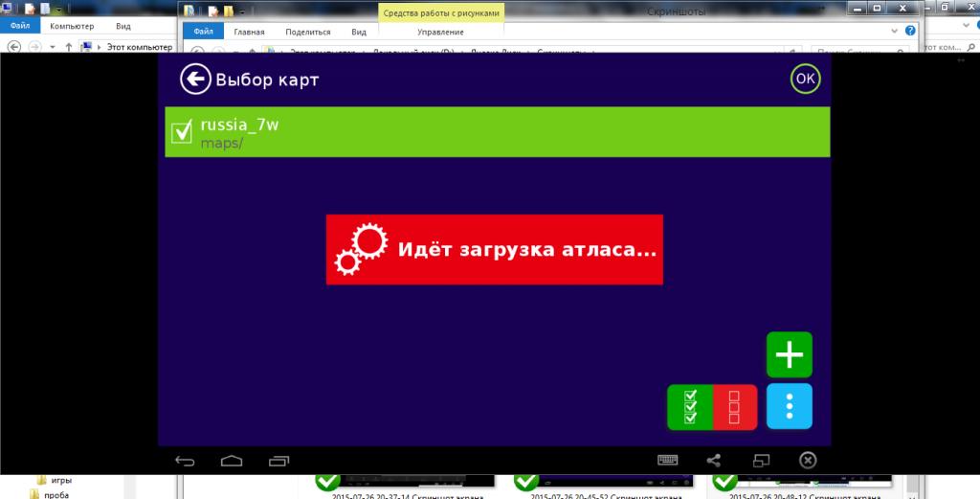Close the emulator with the circled X icon

click(x=808, y=460)
